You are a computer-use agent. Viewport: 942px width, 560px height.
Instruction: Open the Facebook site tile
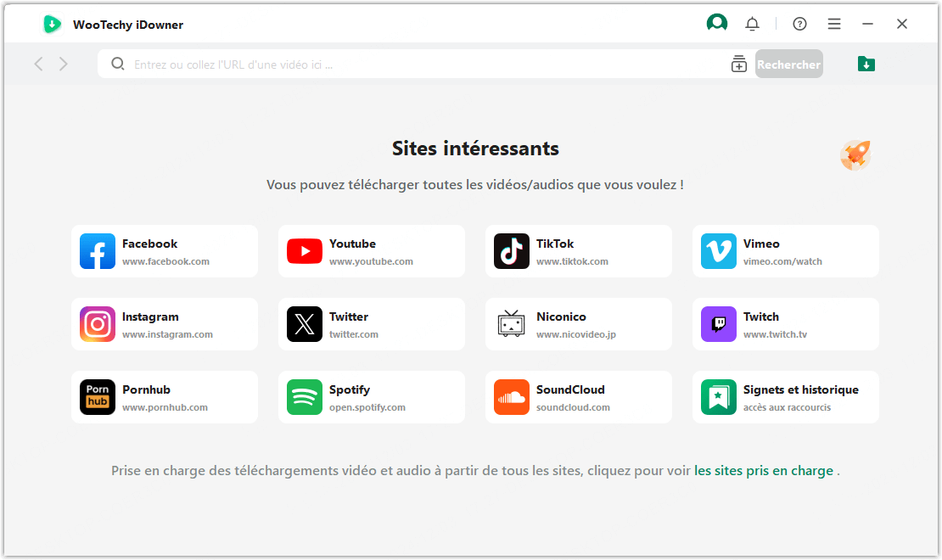[165, 251]
